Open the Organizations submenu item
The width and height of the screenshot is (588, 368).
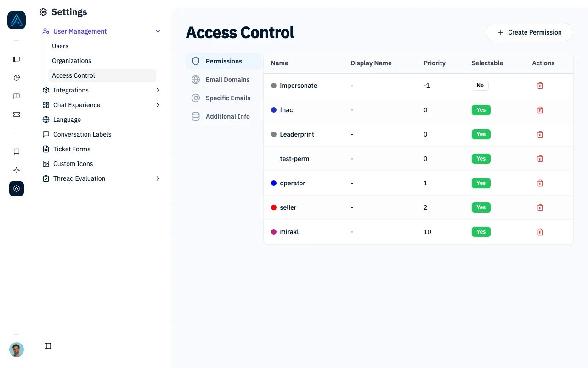(x=102, y=61)
